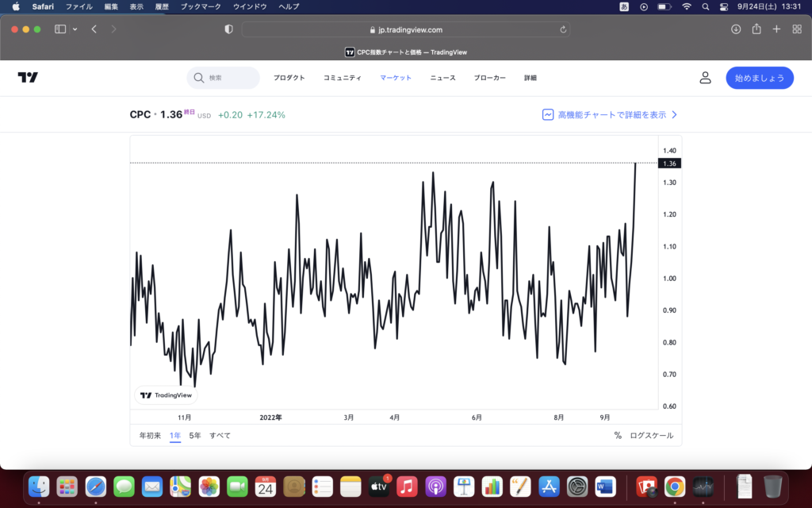
Task: Open the user profile icon
Action: 705,78
